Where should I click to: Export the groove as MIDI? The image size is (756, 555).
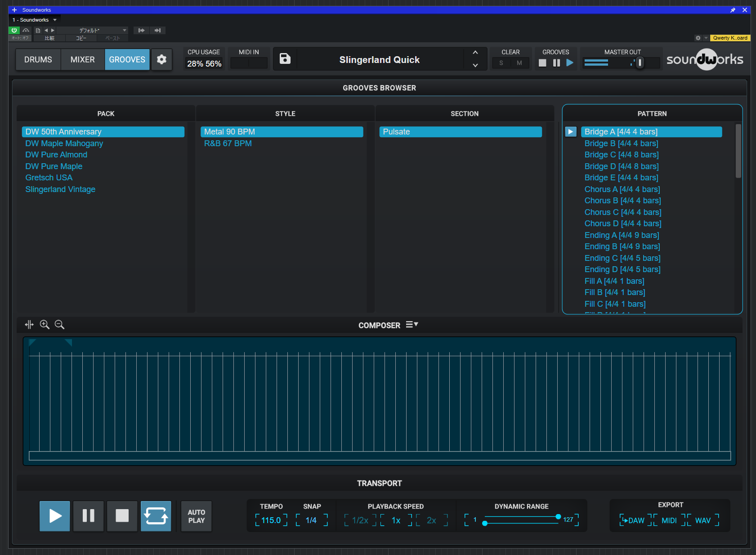[x=669, y=520]
